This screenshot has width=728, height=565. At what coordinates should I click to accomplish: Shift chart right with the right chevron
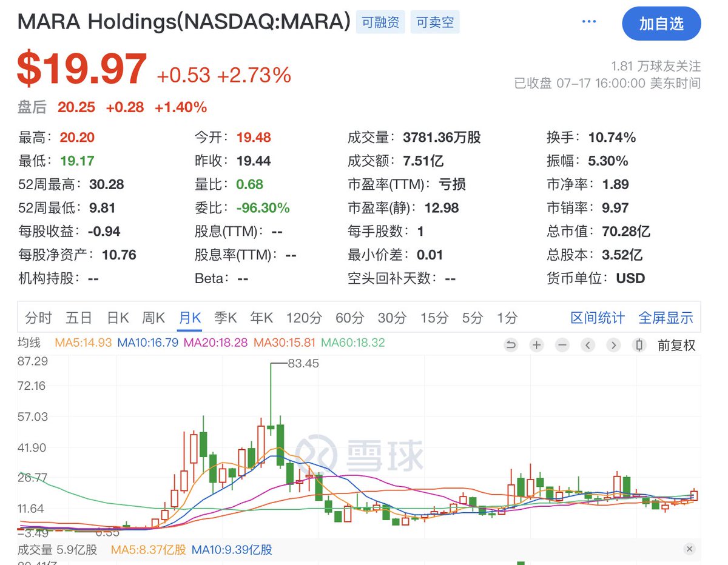click(614, 346)
